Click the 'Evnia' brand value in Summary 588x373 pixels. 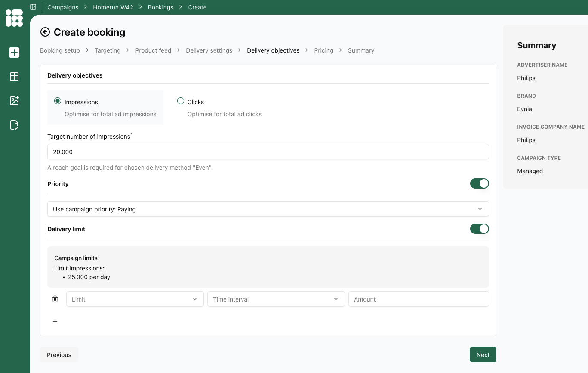524,109
